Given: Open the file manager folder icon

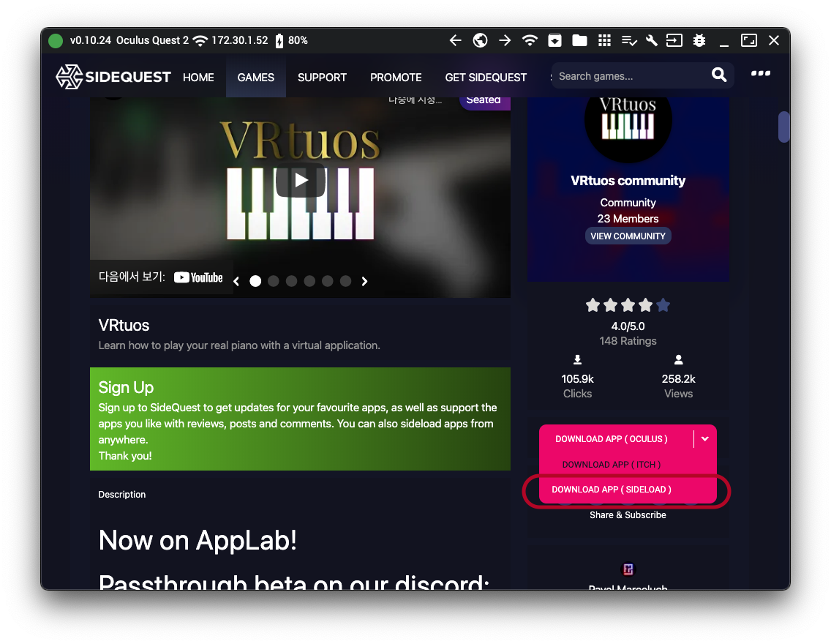Looking at the screenshot, I should pos(580,41).
